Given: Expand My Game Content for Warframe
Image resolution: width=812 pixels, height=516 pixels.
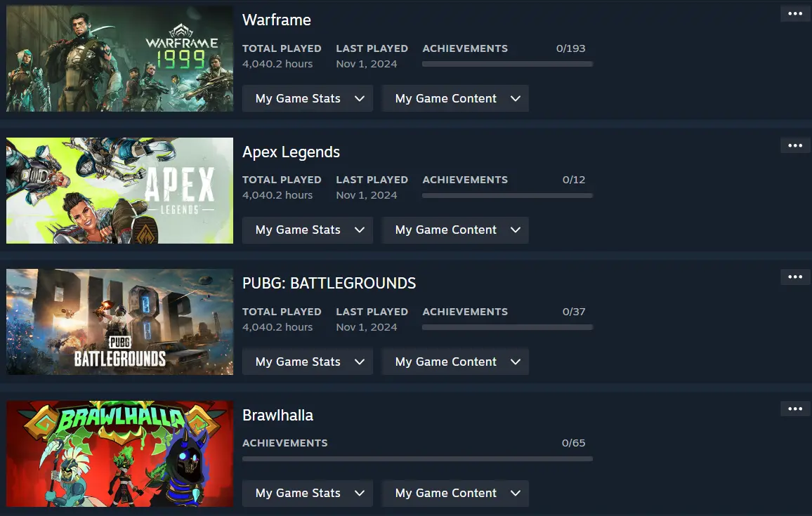Looking at the screenshot, I should (455, 98).
